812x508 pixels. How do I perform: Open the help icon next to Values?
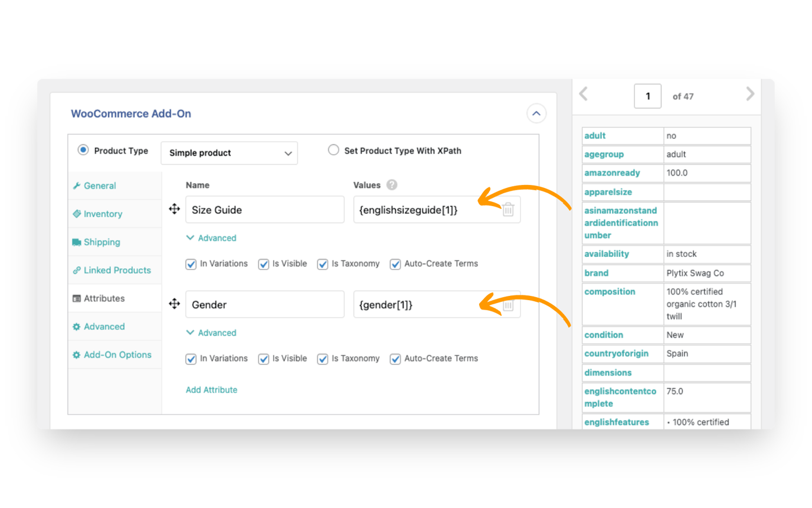[391, 185]
